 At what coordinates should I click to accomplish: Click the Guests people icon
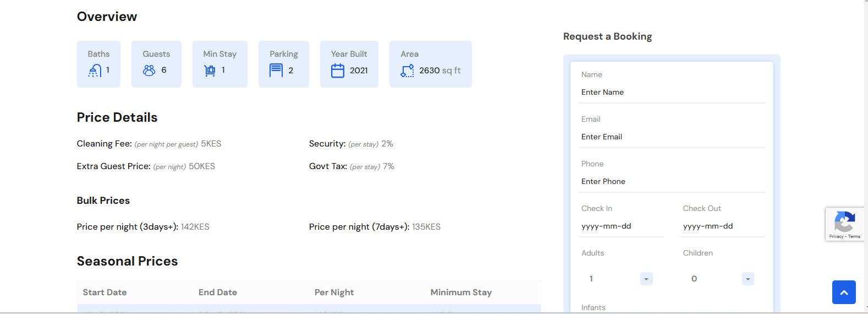(149, 71)
